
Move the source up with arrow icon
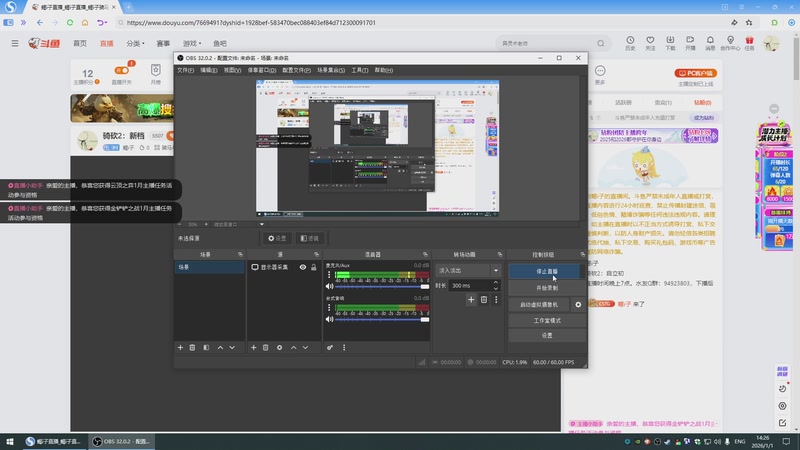[294, 347]
